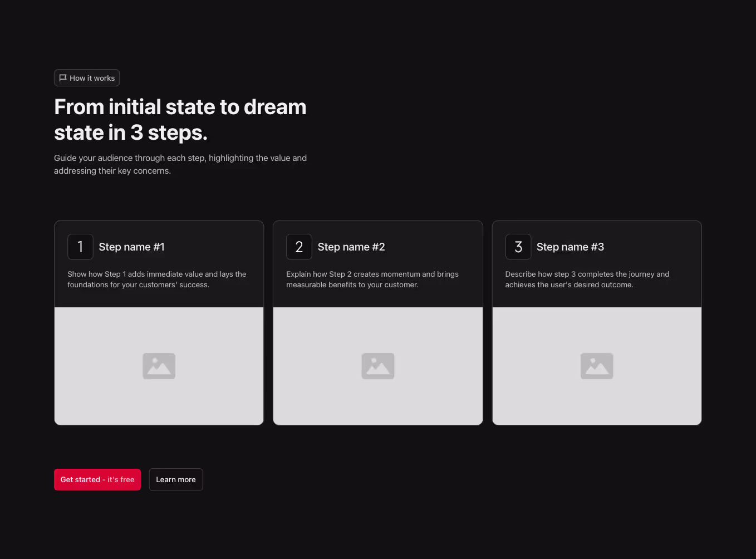Select the Step name #3 heading

[x=570, y=247]
